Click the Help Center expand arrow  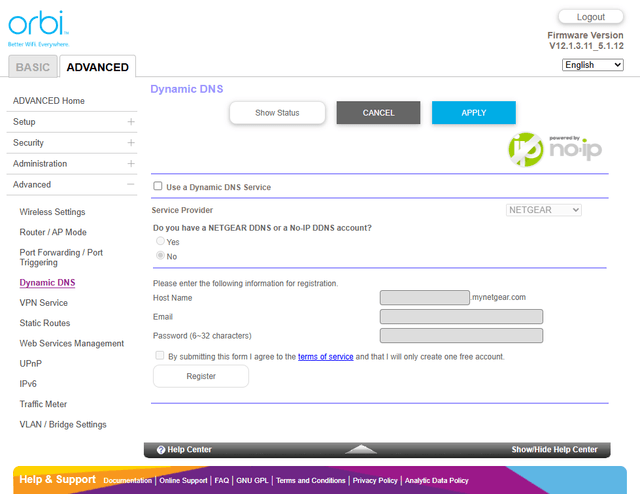[x=361, y=449]
